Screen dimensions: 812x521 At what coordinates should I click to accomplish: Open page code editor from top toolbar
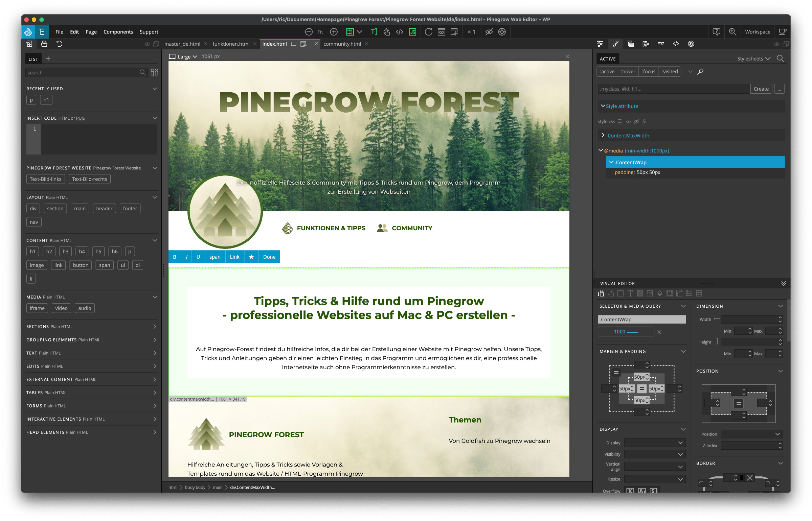tap(399, 32)
